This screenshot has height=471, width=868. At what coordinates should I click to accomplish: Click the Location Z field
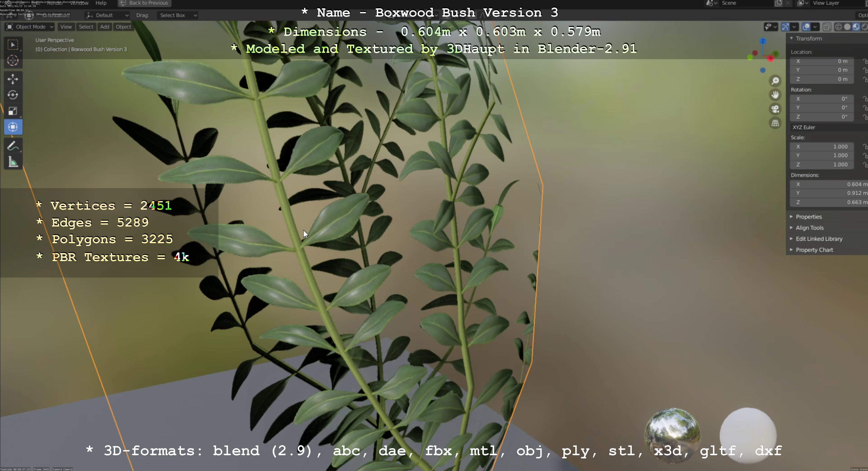coord(822,79)
